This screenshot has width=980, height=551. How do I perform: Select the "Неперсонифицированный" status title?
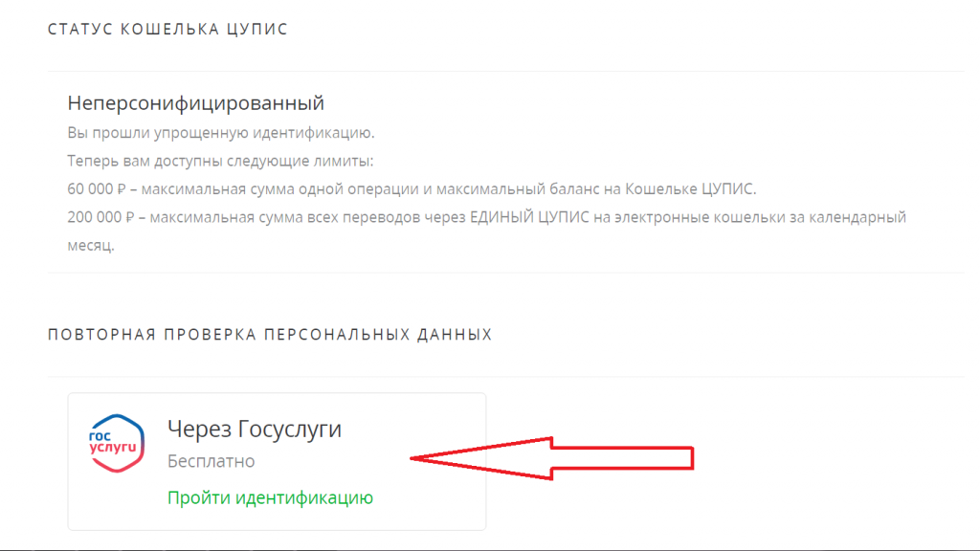[196, 103]
